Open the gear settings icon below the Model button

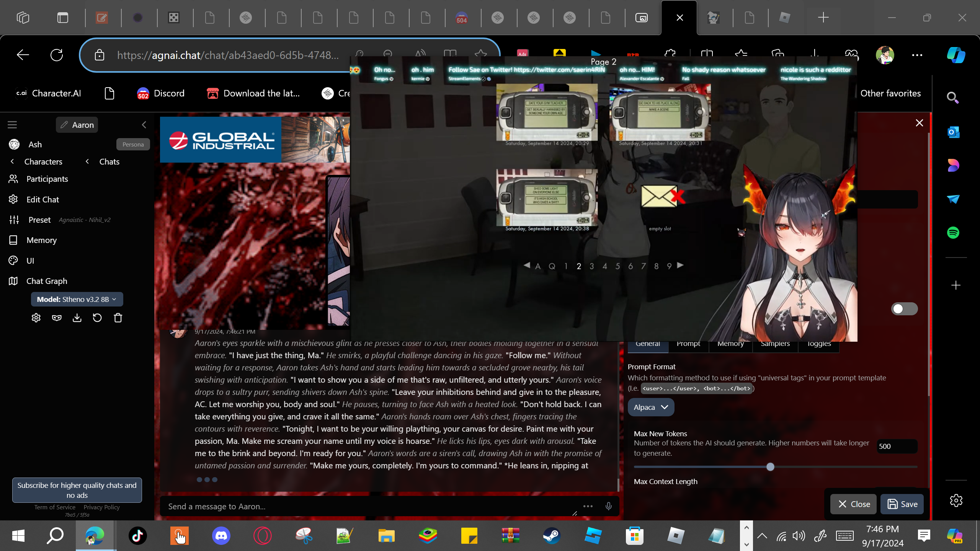pos(36,318)
